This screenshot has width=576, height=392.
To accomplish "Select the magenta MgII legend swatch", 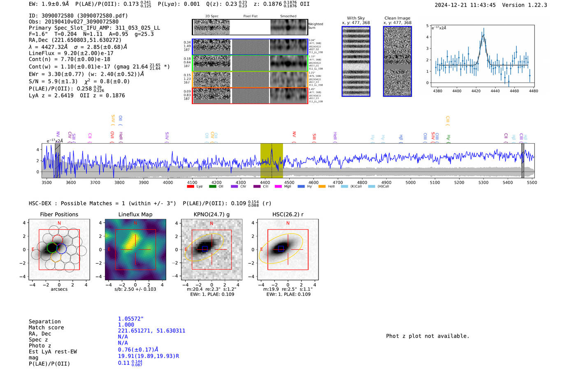I will (278, 186).
